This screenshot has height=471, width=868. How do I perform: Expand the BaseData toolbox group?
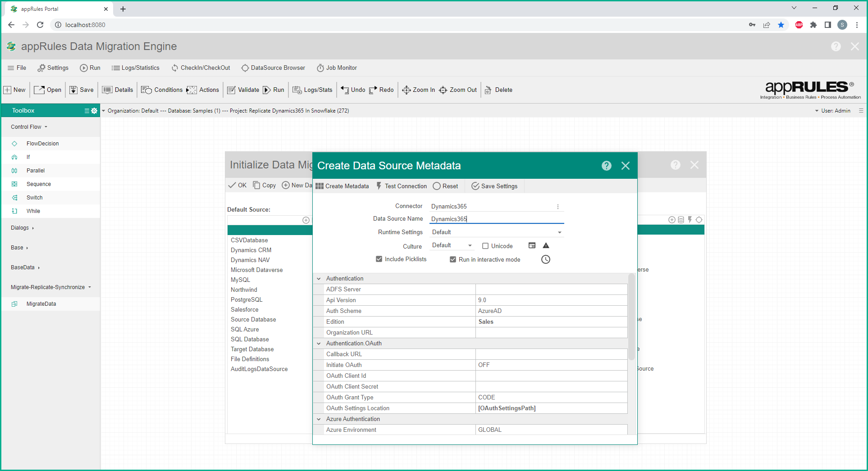click(x=25, y=267)
